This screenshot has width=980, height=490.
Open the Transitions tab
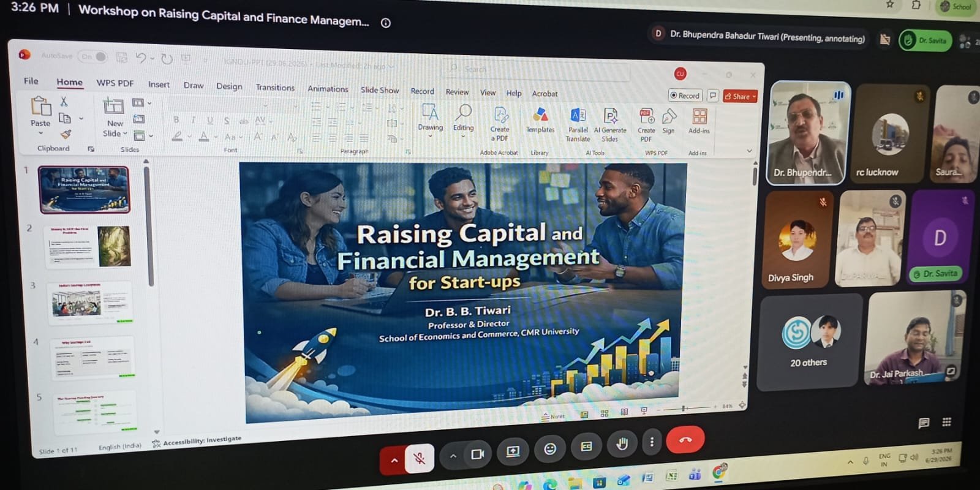coord(275,88)
